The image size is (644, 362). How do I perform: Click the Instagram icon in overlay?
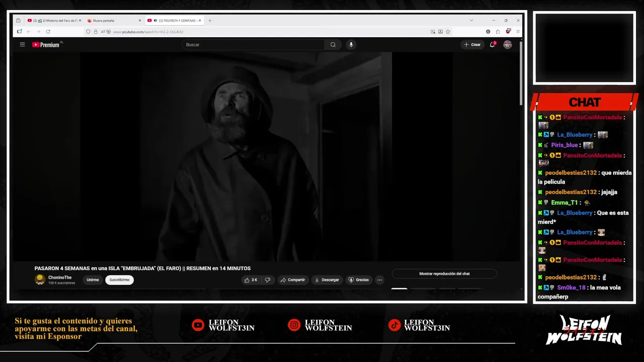click(x=294, y=325)
